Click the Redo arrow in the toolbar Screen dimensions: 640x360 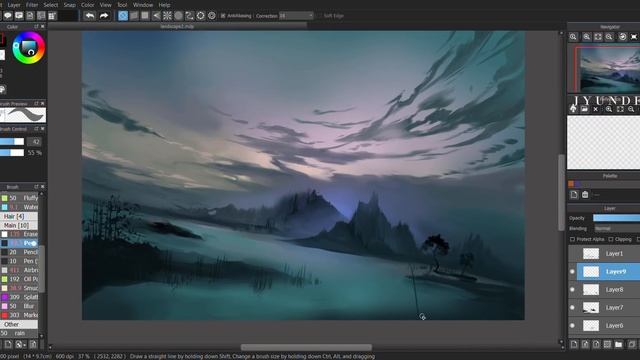tap(104, 16)
